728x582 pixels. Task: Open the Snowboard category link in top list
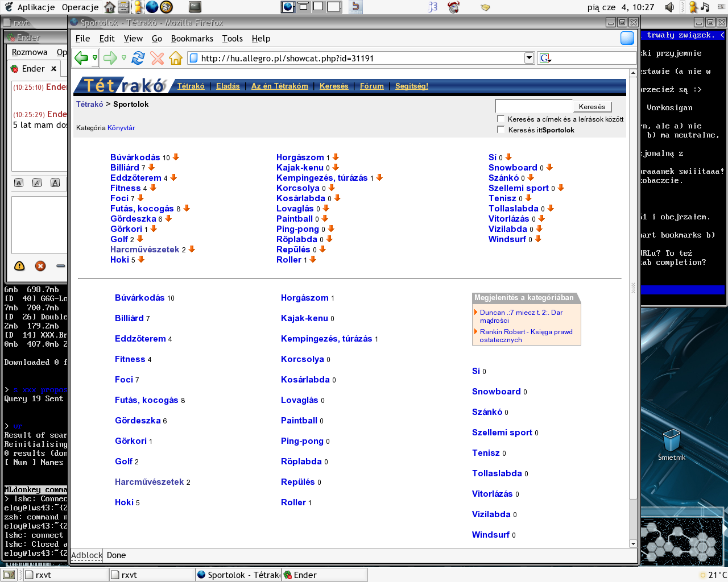[x=512, y=168]
